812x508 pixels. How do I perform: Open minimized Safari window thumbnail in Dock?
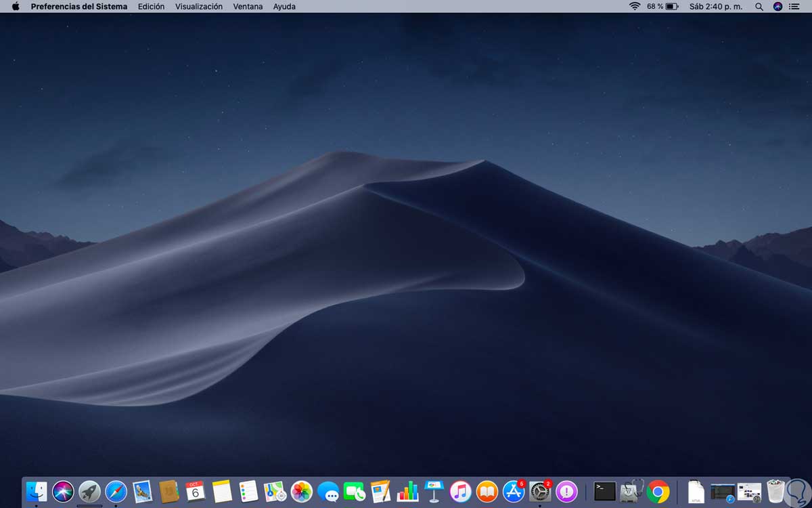[x=723, y=492]
